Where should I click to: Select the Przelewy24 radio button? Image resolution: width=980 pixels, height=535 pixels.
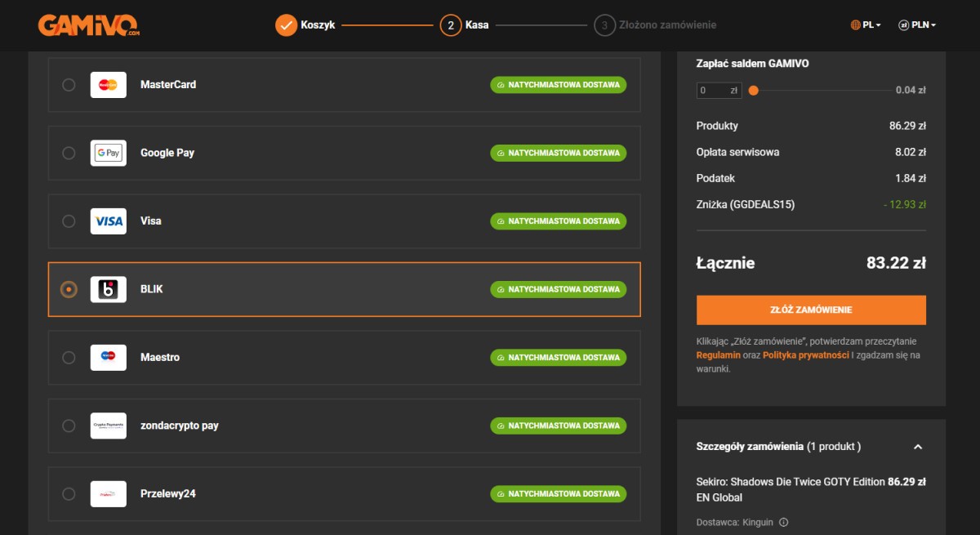point(69,494)
